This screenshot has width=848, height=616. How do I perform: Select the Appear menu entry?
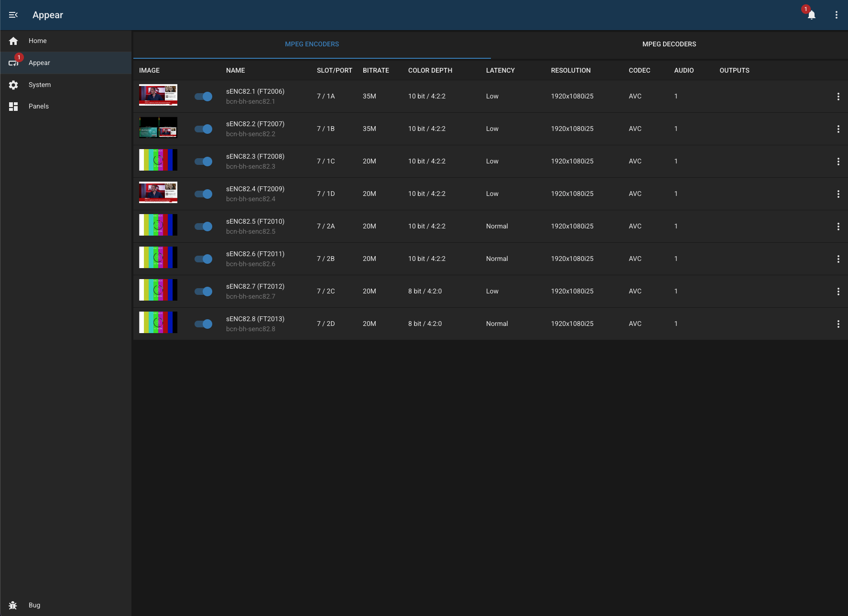point(39,63)
